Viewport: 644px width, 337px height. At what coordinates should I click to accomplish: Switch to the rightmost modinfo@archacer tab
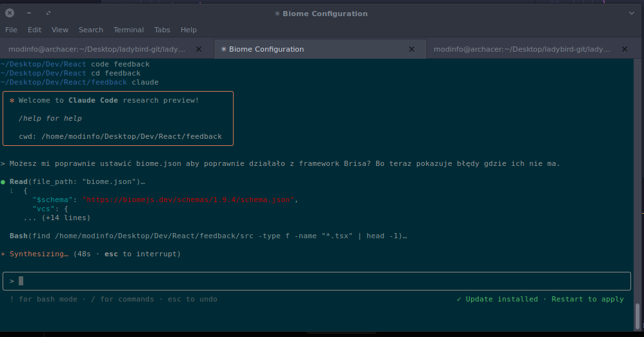521,49
